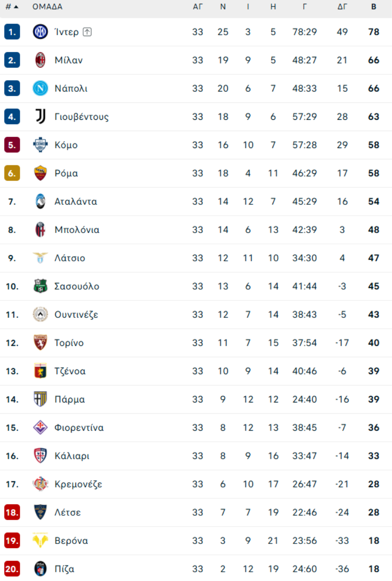392x581 pixels.
Task: Open the Αταλάντα team link
Action: (76, 202)
